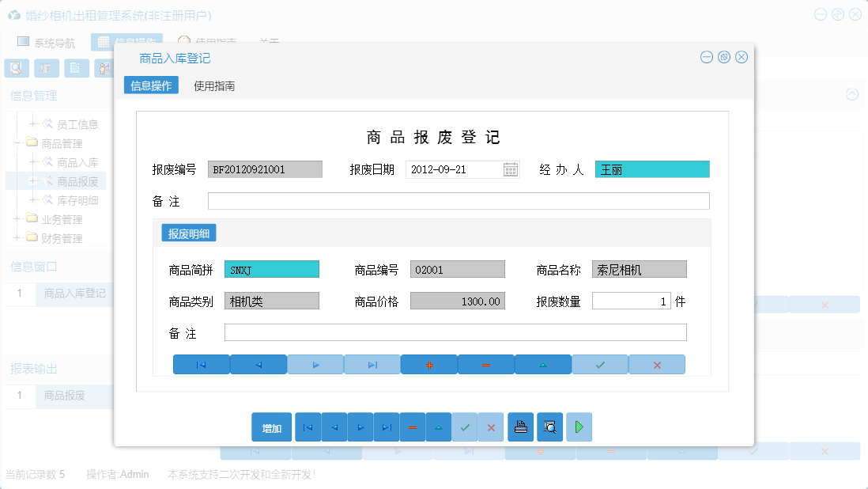The image size is (868, 489).
Task: Open the search icon in the left toolbar
Action: 17,68
